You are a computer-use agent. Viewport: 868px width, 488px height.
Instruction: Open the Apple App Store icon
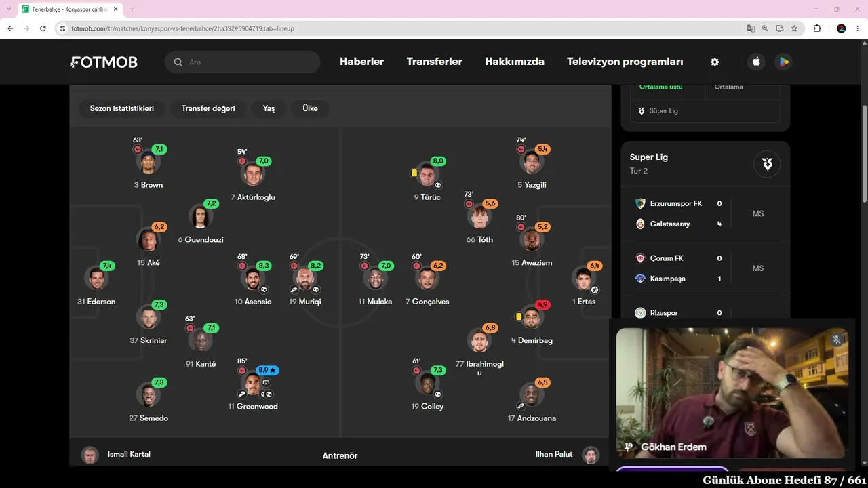(756, 62)
